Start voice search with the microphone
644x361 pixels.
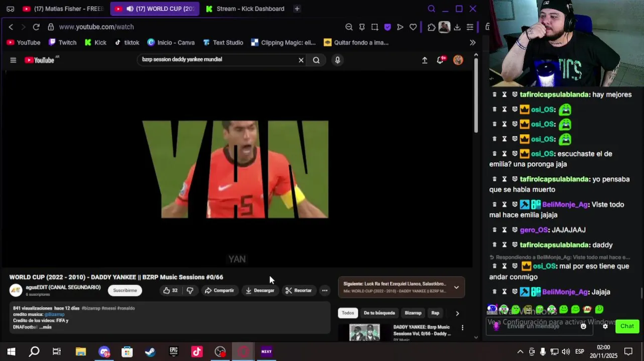click(337, 60)
